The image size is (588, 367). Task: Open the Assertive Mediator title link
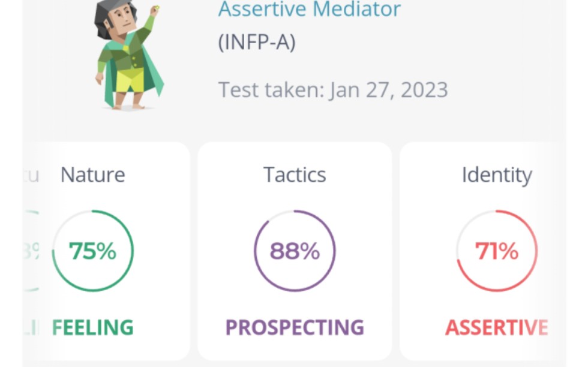pyautogui.click(x=310, y=8)
